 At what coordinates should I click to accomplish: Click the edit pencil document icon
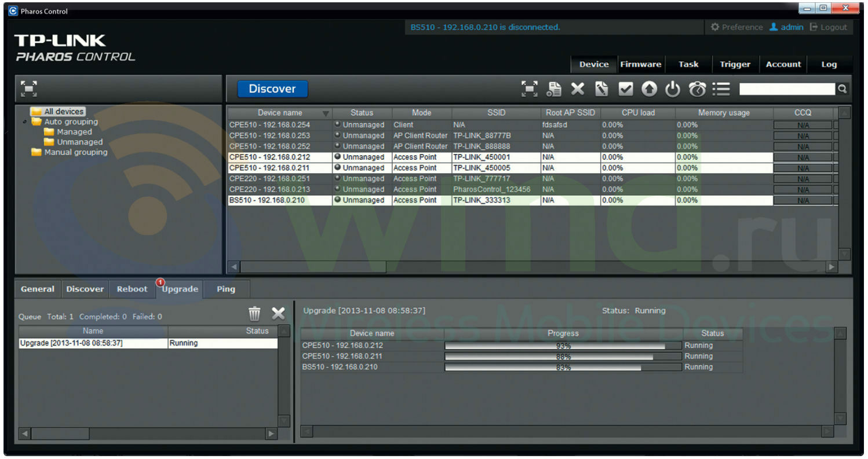[601, 89]
